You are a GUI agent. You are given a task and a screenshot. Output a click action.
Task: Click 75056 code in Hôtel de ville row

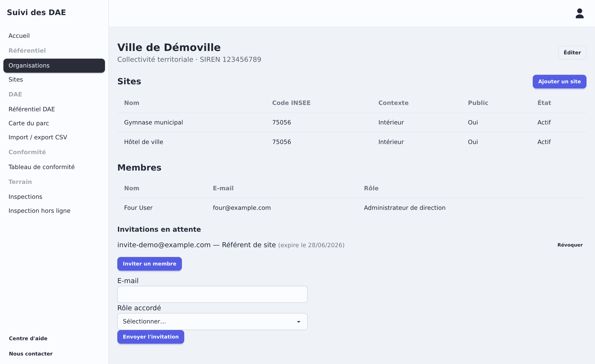282,142
